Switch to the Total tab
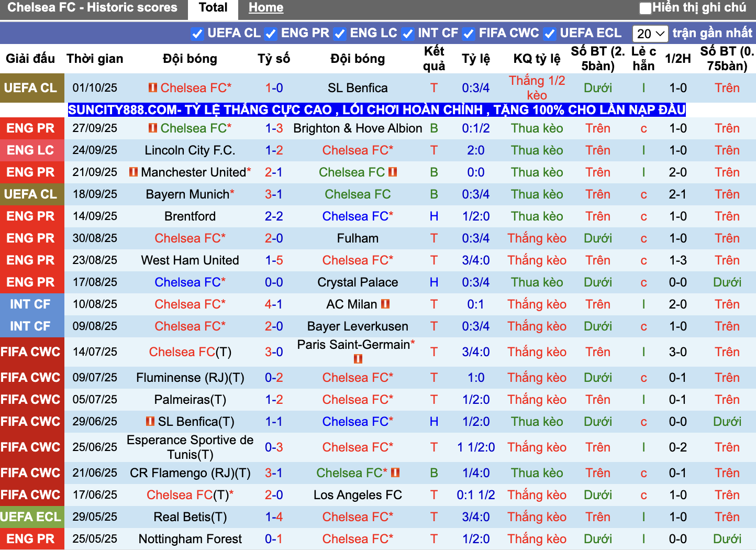This screenshot has height=550, width=756. coord(213,8)
